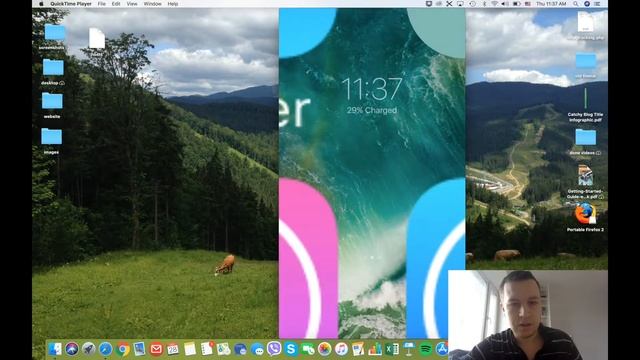
Task: Open Finder from the dock
Action: coord(55,349)
